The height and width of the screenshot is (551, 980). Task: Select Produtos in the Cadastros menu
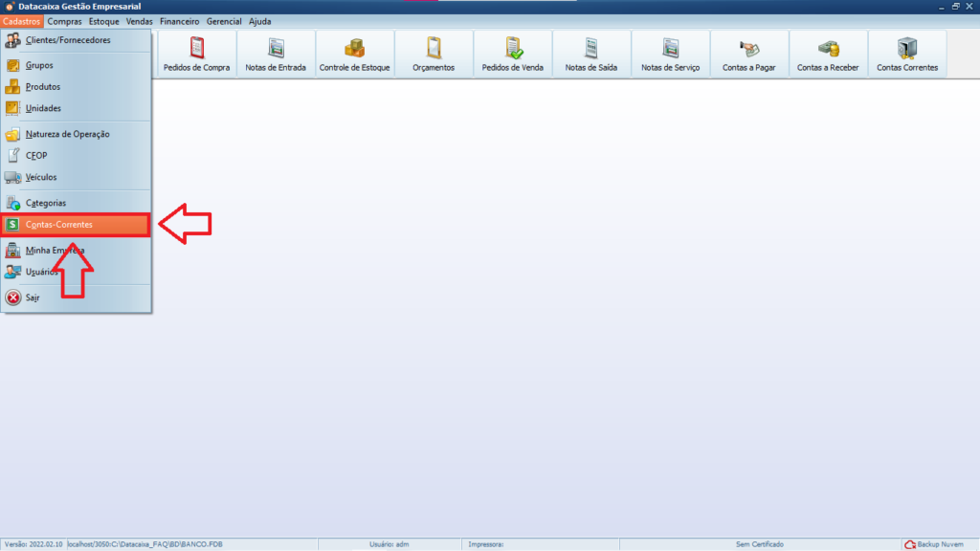[43, 87]
